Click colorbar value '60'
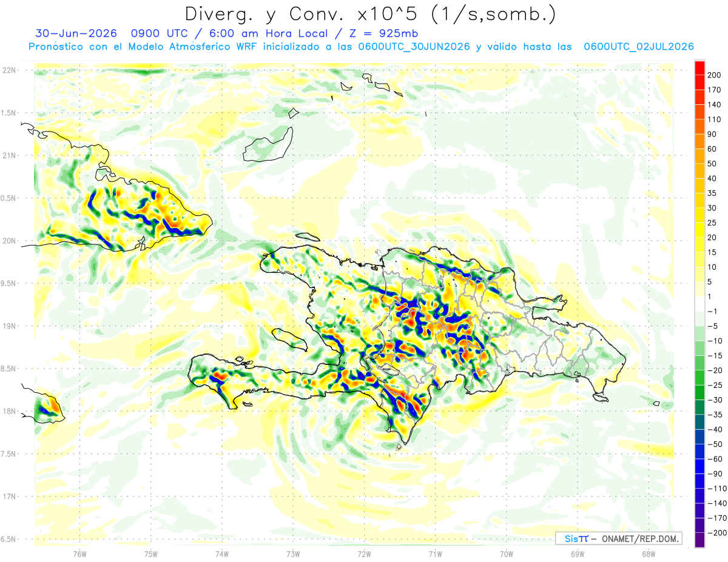This screenshot has height=562, width=728. [712, 149]
